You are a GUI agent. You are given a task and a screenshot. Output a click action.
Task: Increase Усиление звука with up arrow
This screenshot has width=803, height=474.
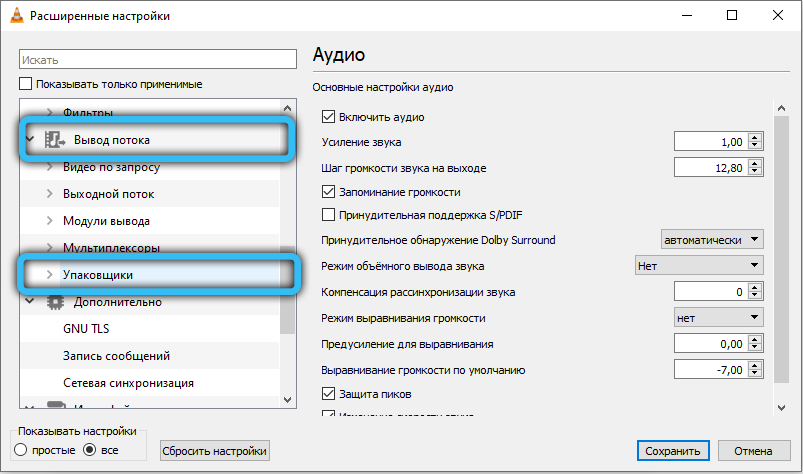[755, 137]
